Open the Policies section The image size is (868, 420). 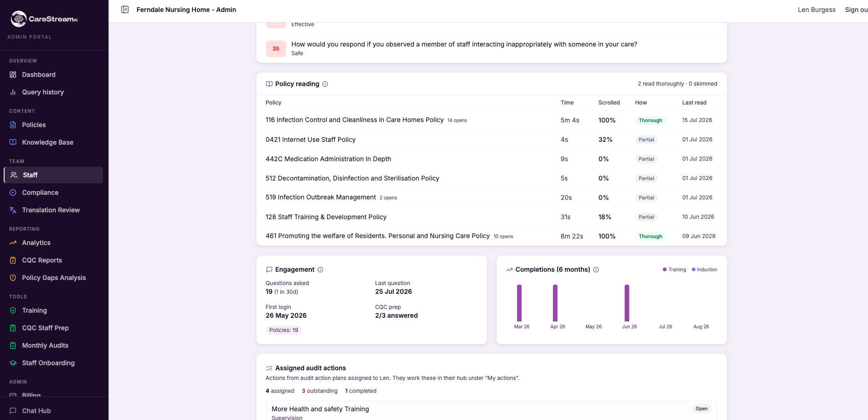(x=53, y=125)
